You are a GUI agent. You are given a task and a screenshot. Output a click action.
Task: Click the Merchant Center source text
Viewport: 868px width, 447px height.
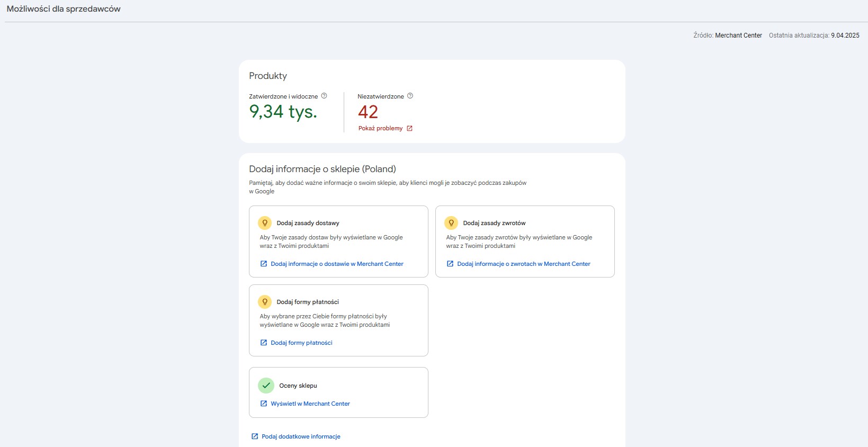[738, 35]
